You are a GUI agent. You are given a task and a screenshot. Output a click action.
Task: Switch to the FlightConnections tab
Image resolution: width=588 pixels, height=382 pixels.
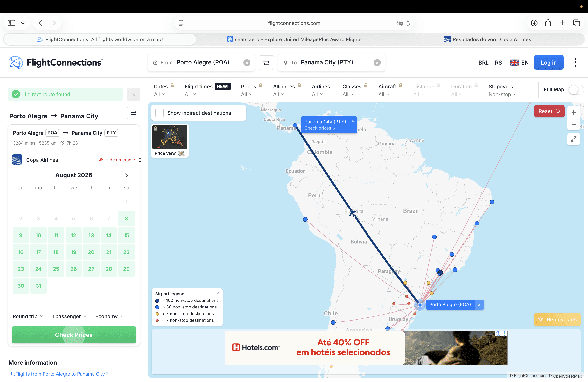point(100,39)
